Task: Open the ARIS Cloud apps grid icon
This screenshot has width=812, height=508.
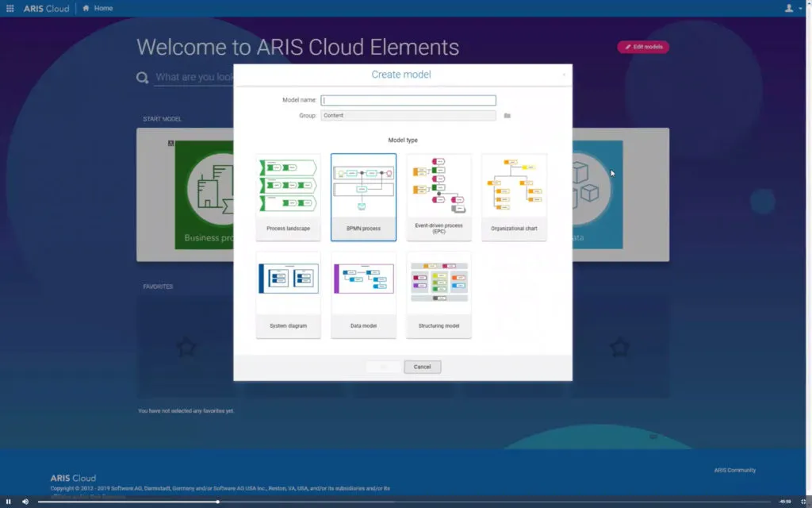Action: coord(10,8)
